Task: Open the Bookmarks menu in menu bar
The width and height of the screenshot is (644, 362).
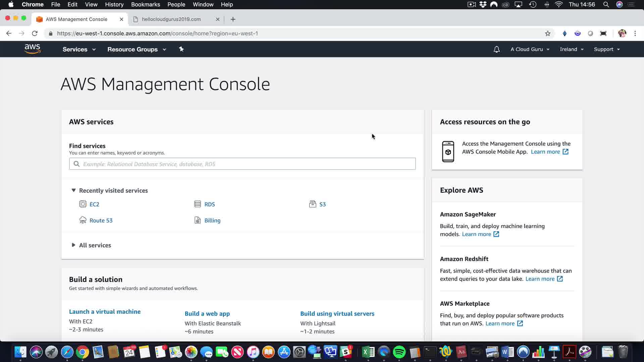Action: (x=145, y=4)
